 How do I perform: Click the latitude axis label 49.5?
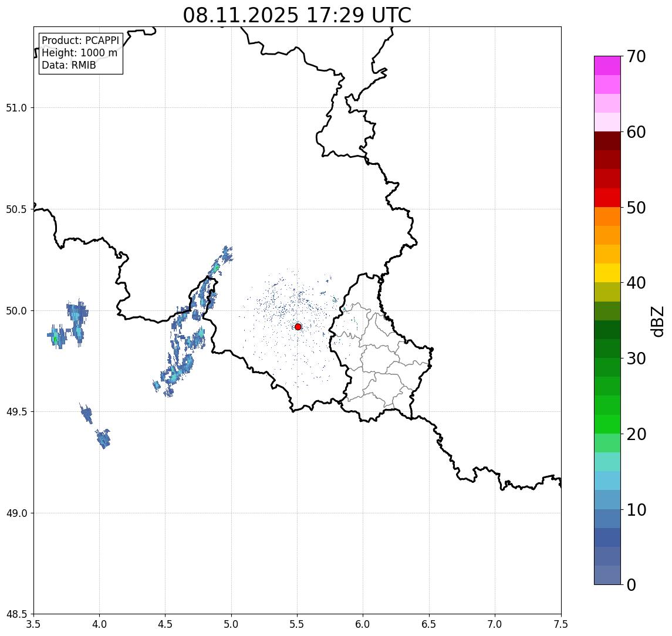pyautogui.click(x=16, y=412)
